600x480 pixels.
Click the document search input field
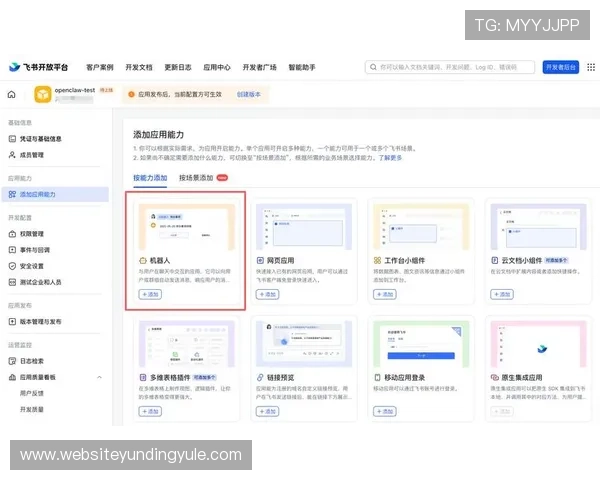[x=450, y=67]
